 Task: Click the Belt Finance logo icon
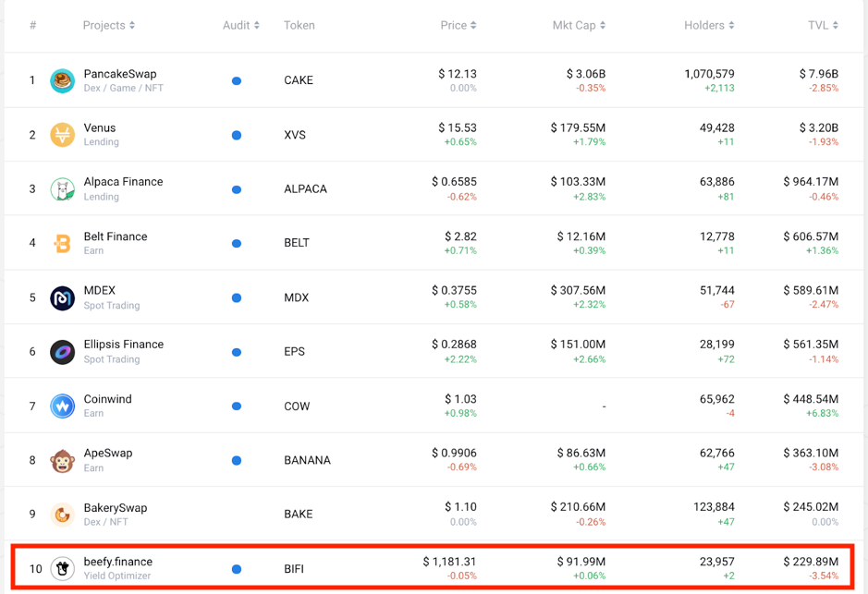[62, 244]
